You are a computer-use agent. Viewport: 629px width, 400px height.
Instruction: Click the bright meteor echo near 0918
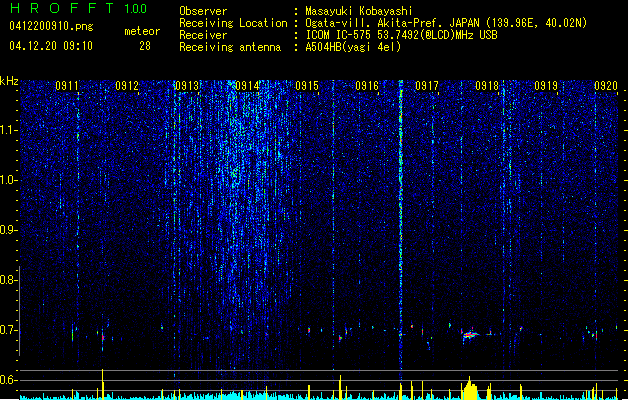(x=470, y=334)
